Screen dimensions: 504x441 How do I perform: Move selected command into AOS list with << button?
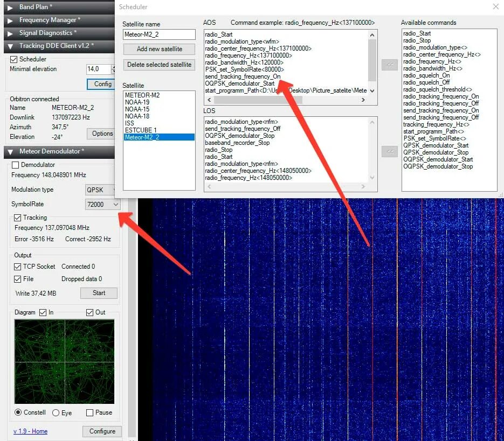pos(390,65)
